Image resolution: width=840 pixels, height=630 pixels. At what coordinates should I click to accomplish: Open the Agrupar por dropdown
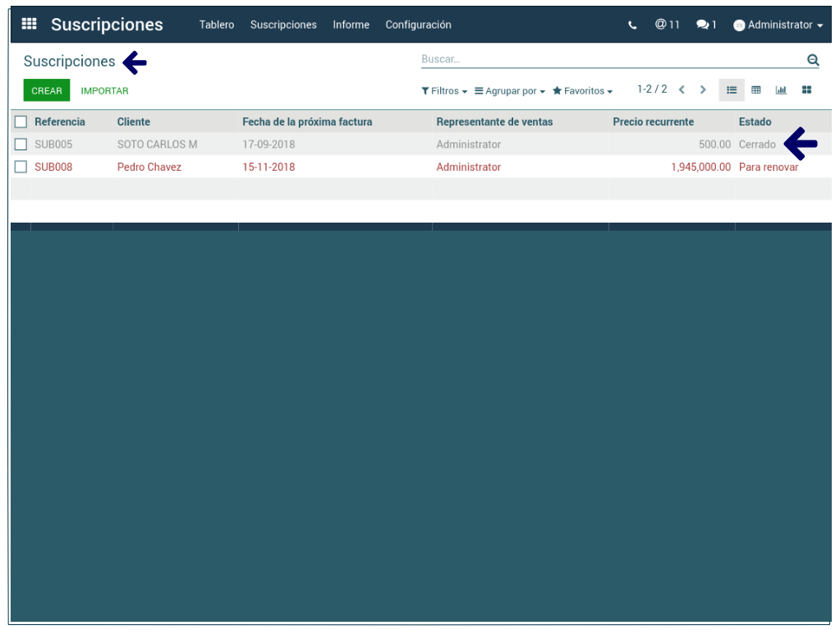click(510, 91)
